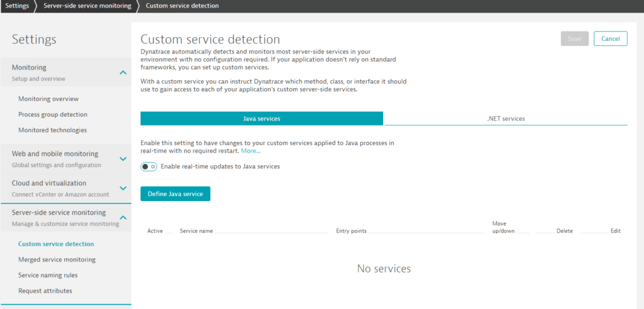This screenshot has width=644, height=309.
Task: Switch to the .NET services tab
Action: pyautogui.click(x=506, y=119)
